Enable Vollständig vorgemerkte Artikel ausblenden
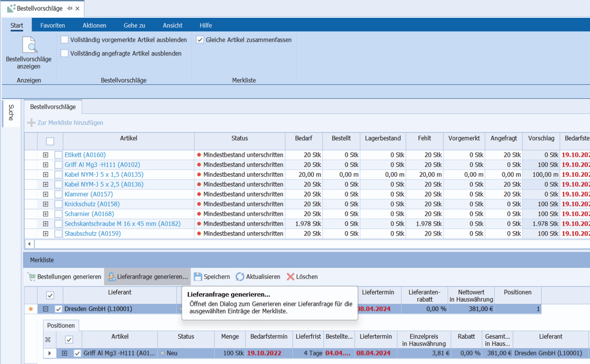 pos(65,40)
